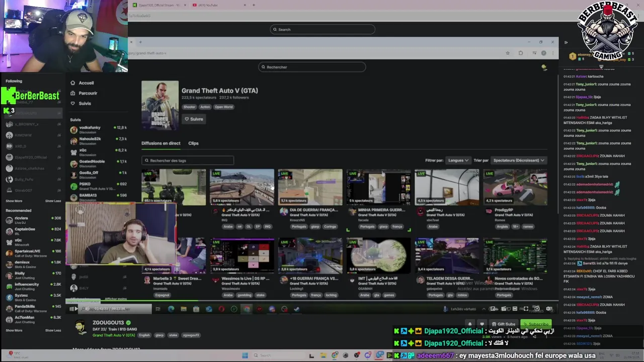Open the Spectateurs (Décroissant) sort dropdown
The image size is (644, 362).
[519, 160]
